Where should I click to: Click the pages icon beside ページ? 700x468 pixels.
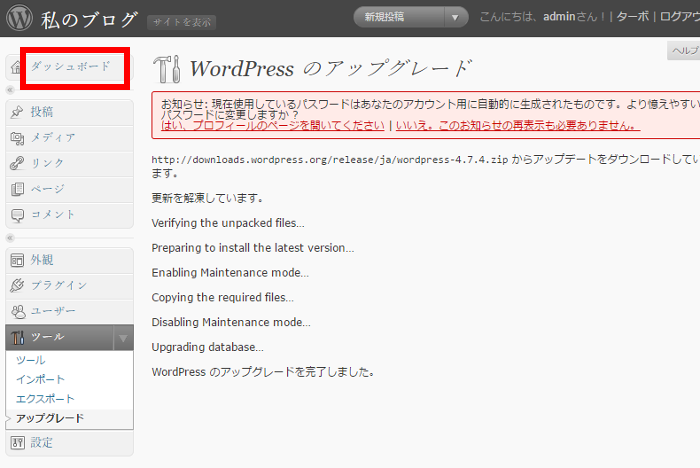pyautogui.click(x=17, y=189)
